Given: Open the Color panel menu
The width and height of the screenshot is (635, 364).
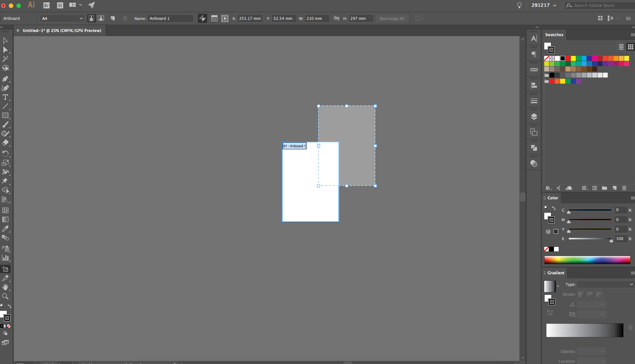Looking at the screenshot, I should coord(632,198).
